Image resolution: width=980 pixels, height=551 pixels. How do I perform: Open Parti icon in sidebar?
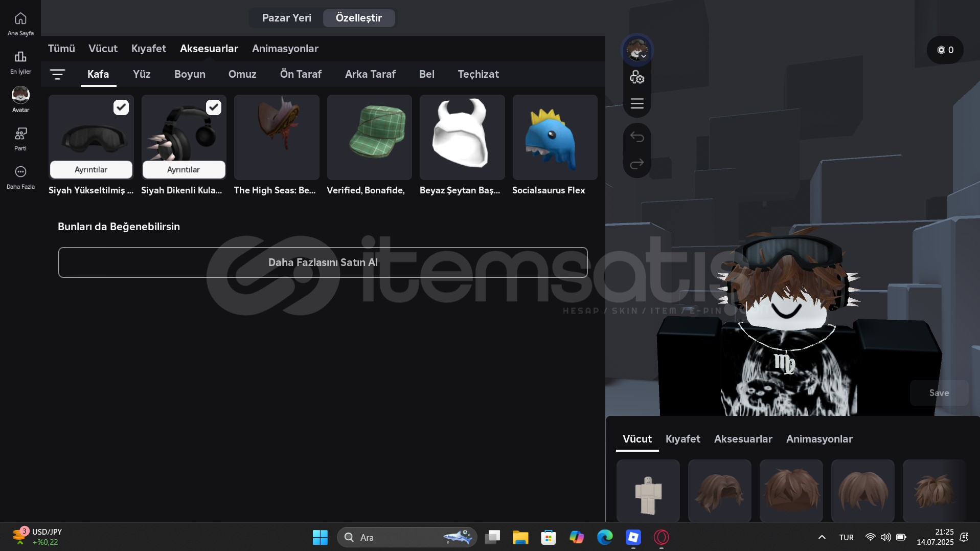(20, 139)
